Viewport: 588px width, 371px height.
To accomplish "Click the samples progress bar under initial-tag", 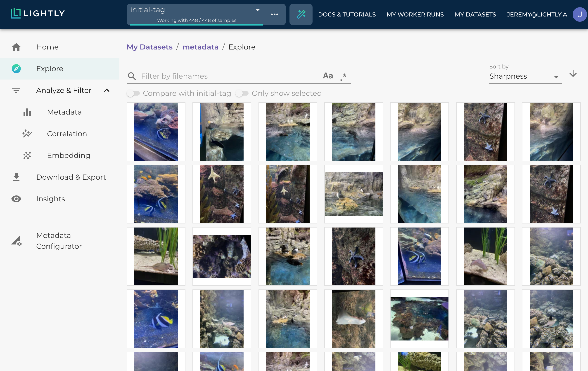I will pos(197,24).
